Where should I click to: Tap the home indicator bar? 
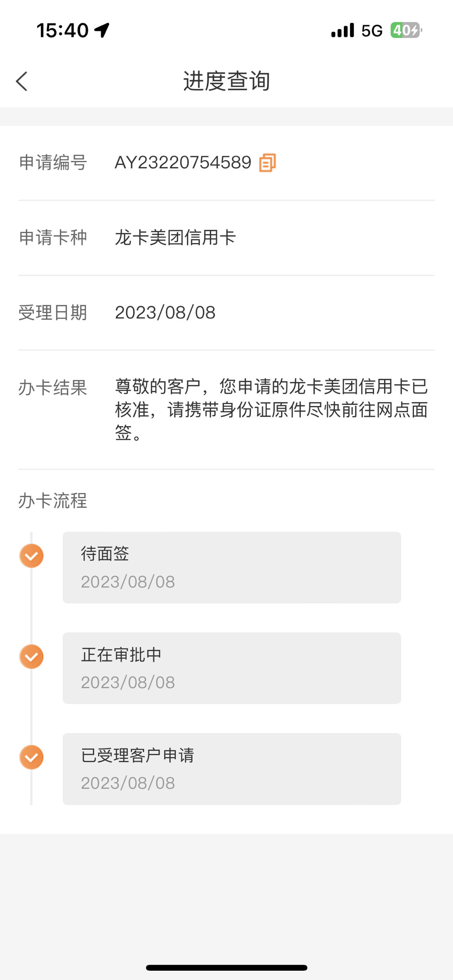(226, 968)
